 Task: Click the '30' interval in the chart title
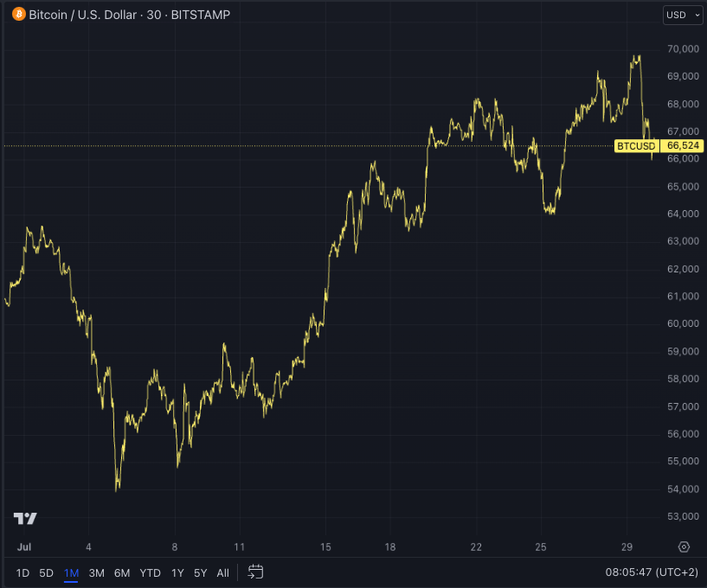tap(154, 15)
